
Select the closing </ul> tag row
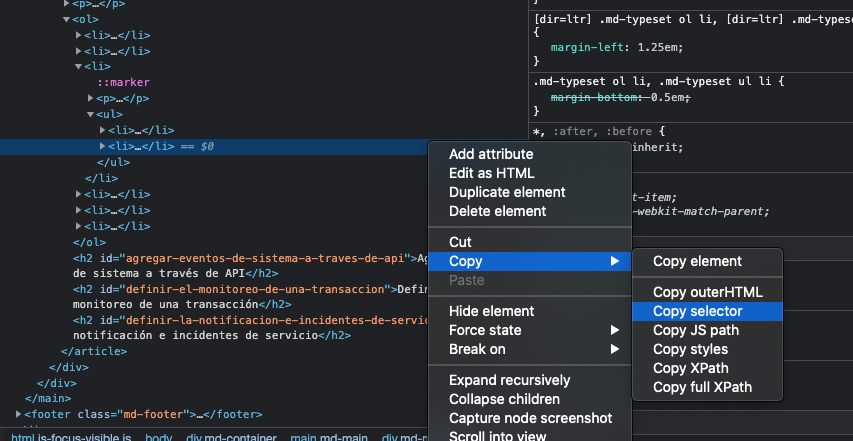pos(113,162)
